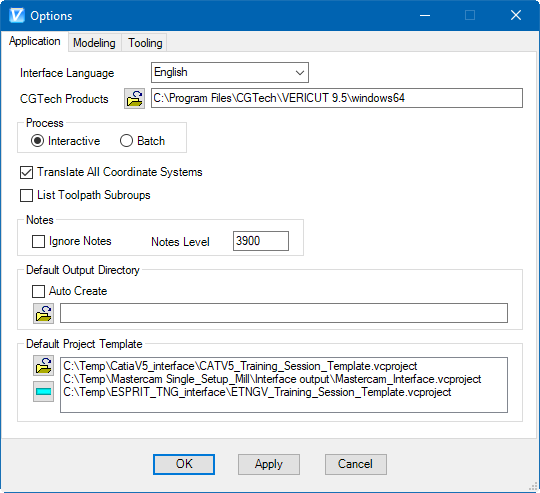
Task: Click the Notes Level input field
Action: pyautogui.click(x=261, y=241)
